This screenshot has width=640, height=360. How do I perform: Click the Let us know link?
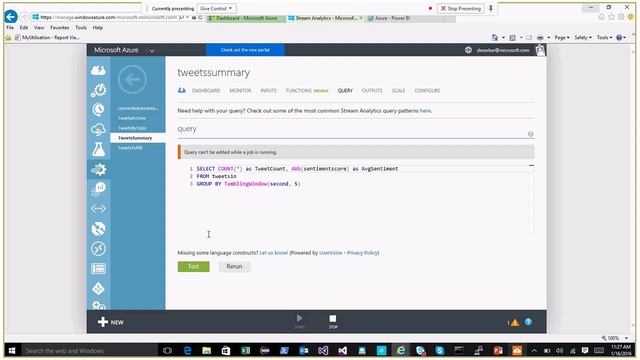(273, 253)
